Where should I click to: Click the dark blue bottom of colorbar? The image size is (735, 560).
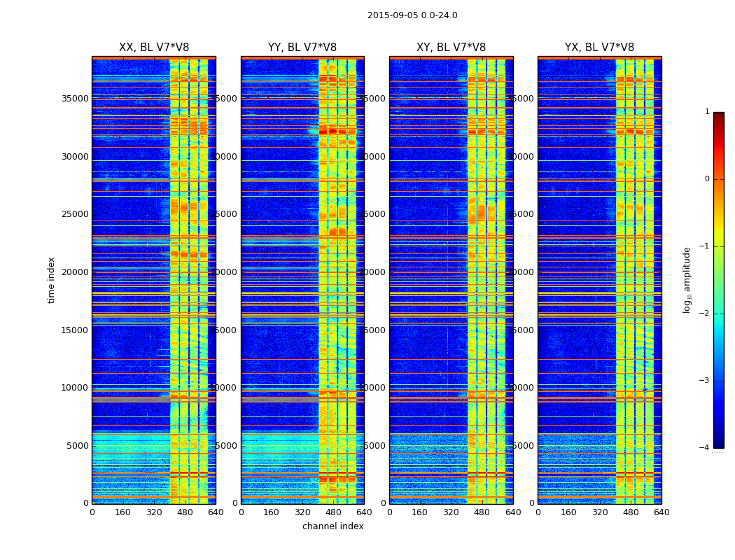(x=719, y=444)
